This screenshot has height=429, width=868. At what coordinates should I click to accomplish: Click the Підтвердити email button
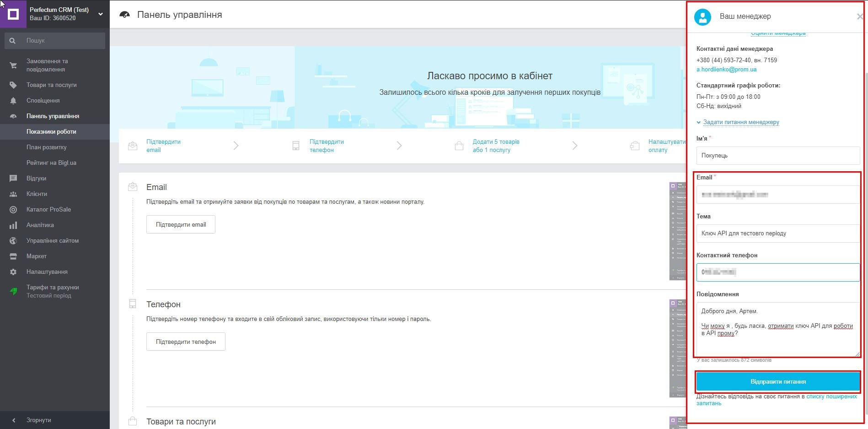pos(181,225)
